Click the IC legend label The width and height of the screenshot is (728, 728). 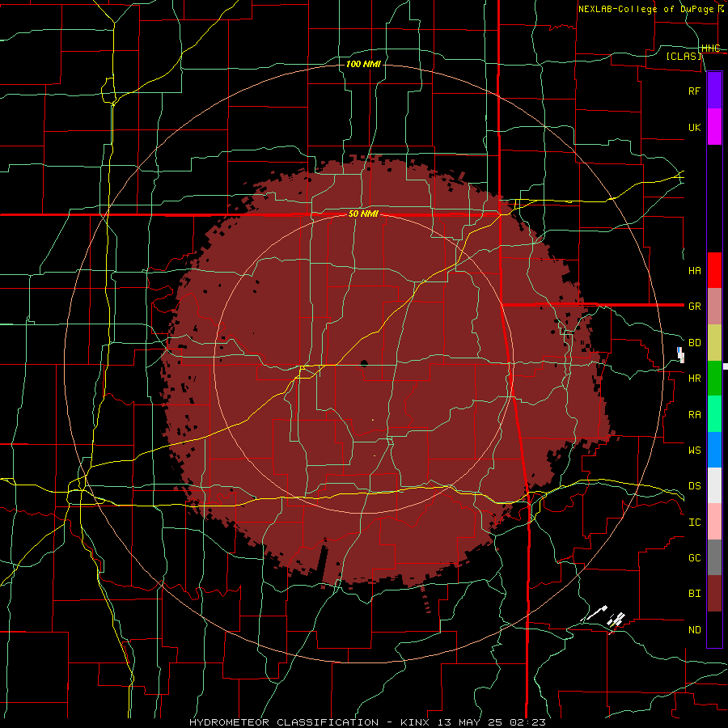[x=694, y=523]
